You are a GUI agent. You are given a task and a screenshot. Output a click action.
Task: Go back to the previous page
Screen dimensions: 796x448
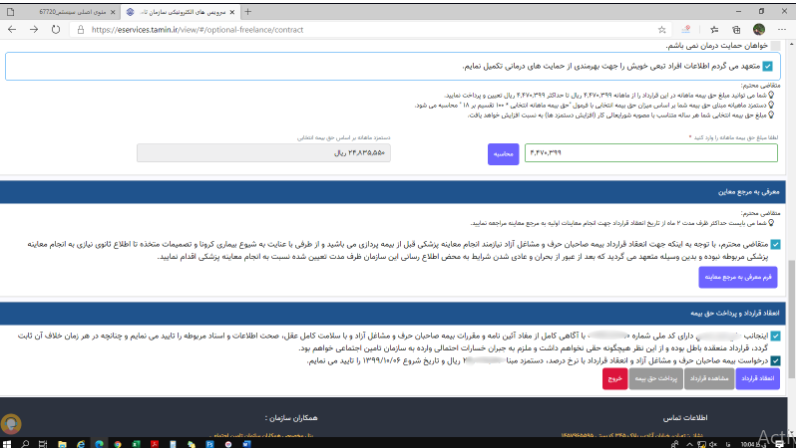pos(12,29)
